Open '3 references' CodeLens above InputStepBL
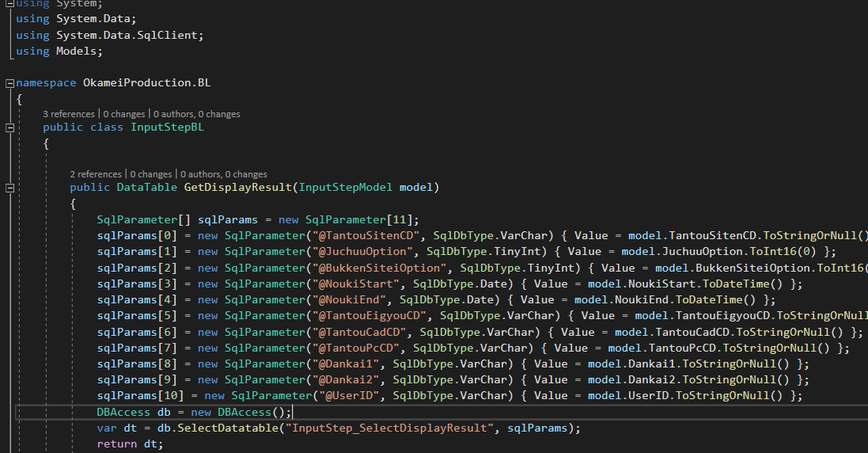Viewport: 868px width, 453px height. click(x=69, y=114)
